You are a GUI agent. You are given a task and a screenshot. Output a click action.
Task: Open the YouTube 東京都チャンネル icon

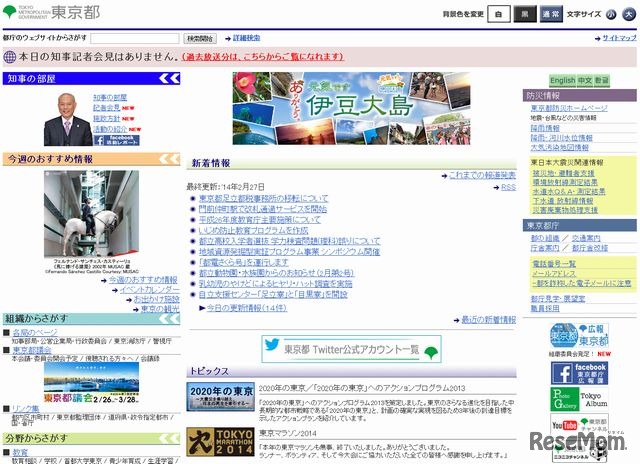[579, 427]
